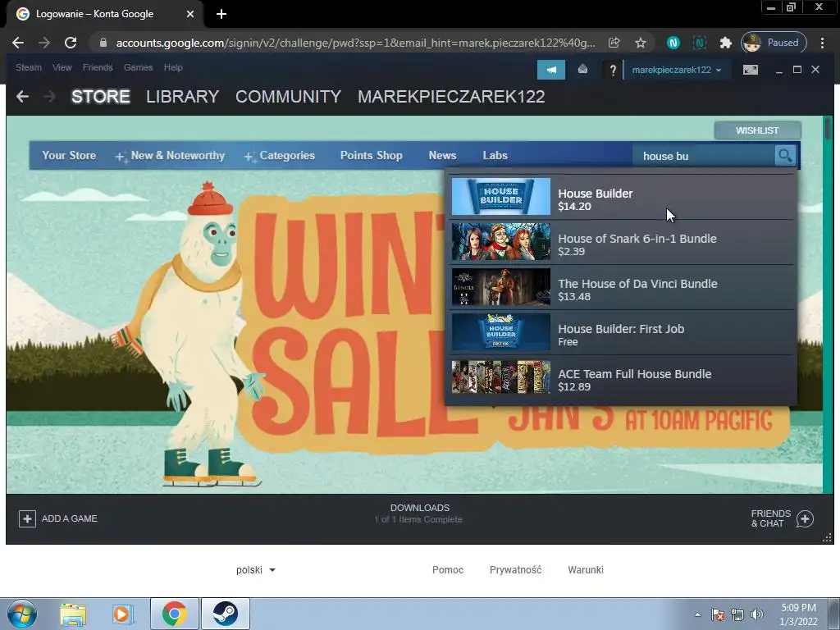Close the Logowanie Konta Google tab
Image resolution: width=840 pixels, height=630 pixels.
click(x=190, y=14)
